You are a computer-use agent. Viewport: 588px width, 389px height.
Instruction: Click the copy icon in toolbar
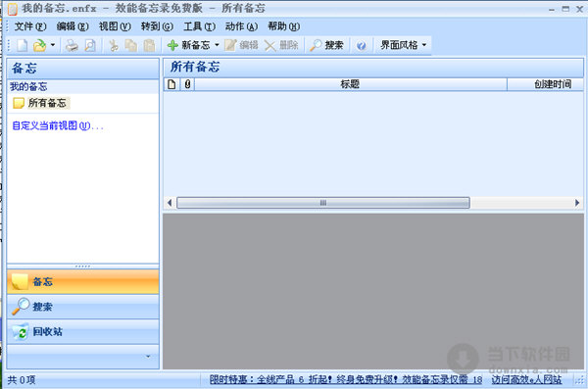point(131,45)
